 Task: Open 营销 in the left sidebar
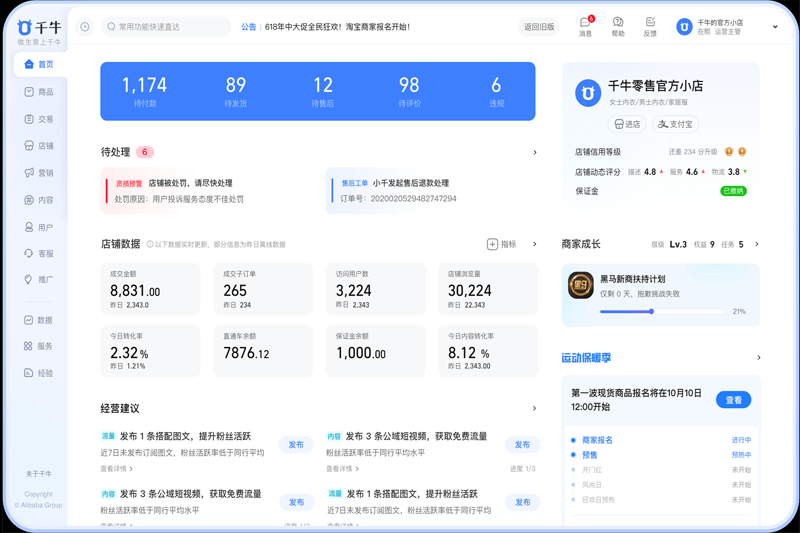tap(39, 173)
